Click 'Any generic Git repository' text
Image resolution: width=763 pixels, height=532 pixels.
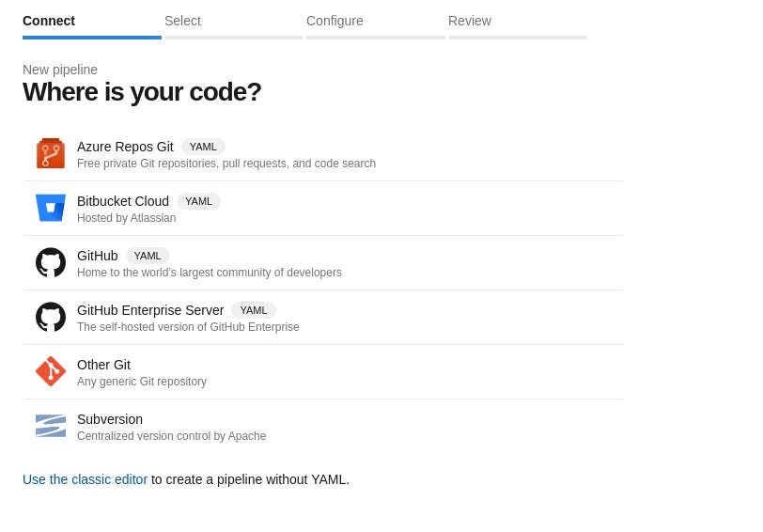point(142,382)
